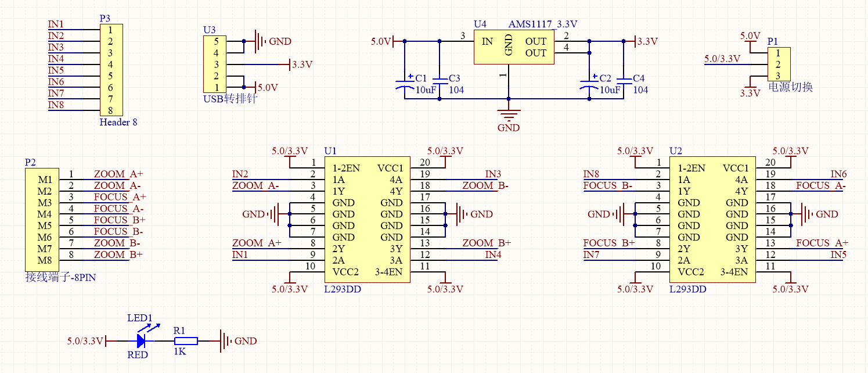Select the 3.3V power flag near U4 output
The height and width of the screenshot is (373, 868).
(x=636, y=41)
